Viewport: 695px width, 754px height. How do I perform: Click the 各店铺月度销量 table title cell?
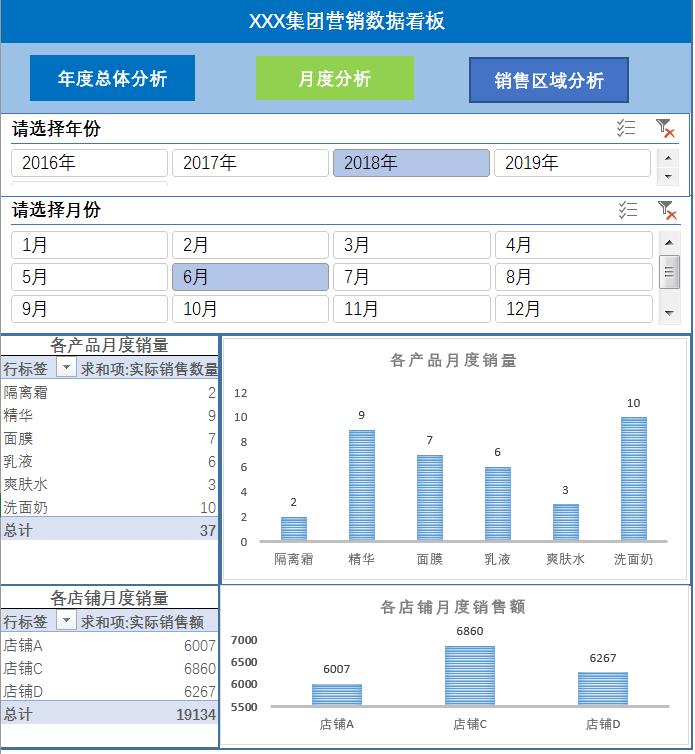point(109,598)
